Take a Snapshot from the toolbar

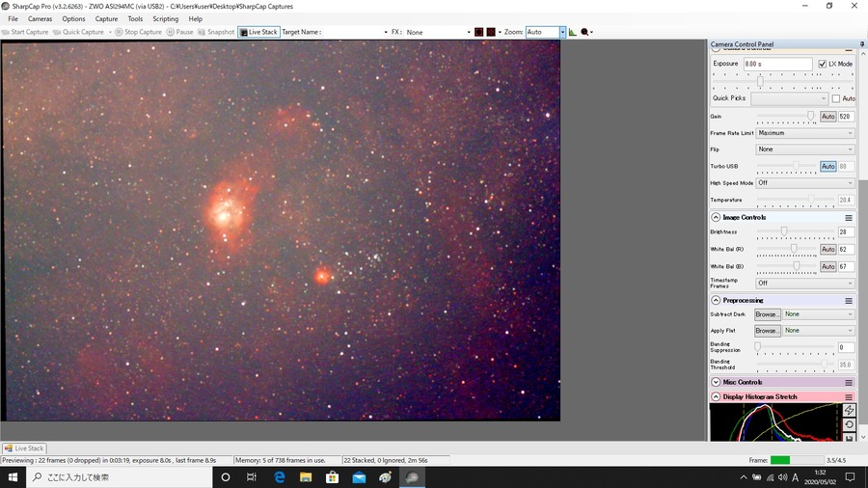coord(216,32)
